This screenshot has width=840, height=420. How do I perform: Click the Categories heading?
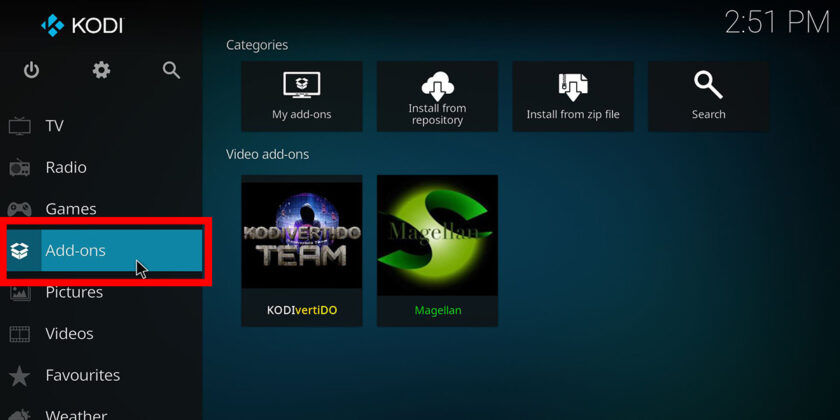257,45
